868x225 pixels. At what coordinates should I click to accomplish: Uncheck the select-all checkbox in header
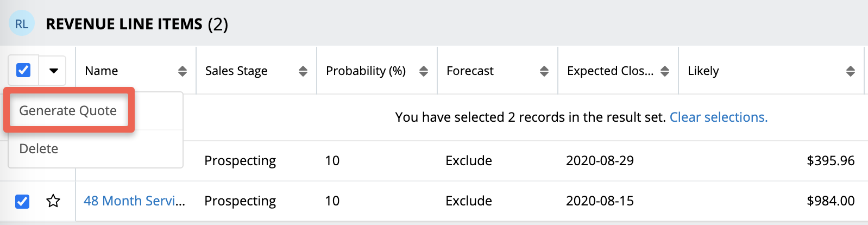23,70
